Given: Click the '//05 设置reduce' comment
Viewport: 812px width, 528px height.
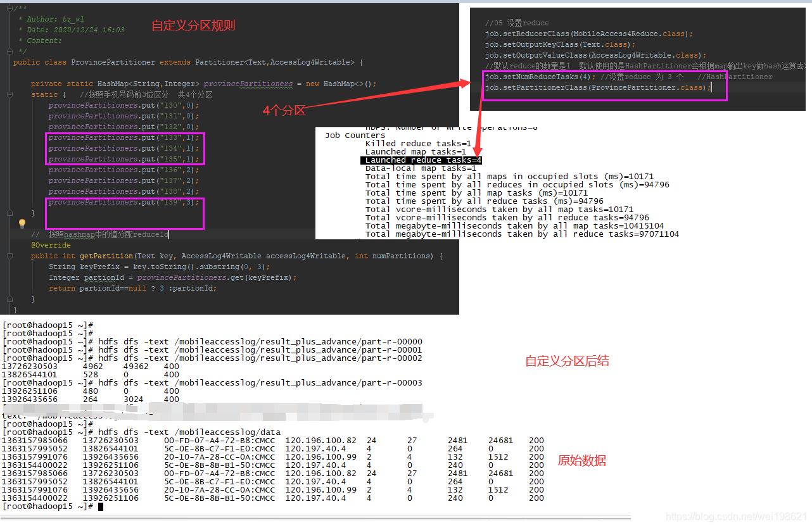Looking at the screenshot, I should pyautogui.click(x=517, y=23).
